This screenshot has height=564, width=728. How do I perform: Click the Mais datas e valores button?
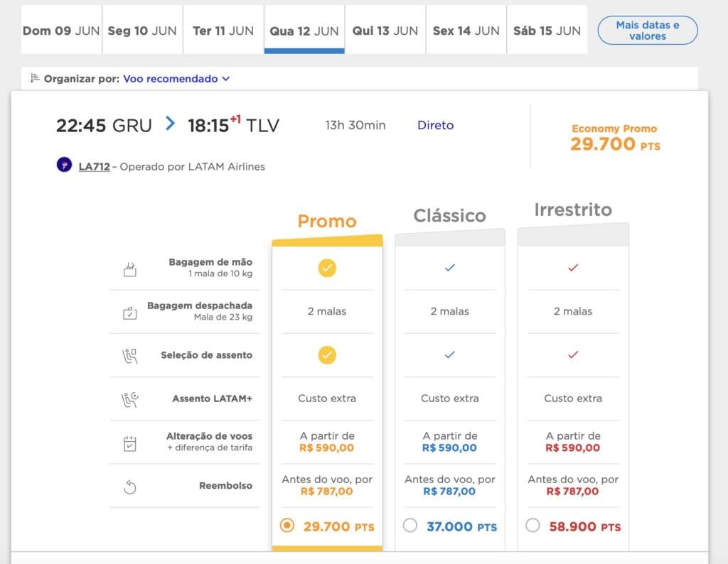click(x=647, y=31)
